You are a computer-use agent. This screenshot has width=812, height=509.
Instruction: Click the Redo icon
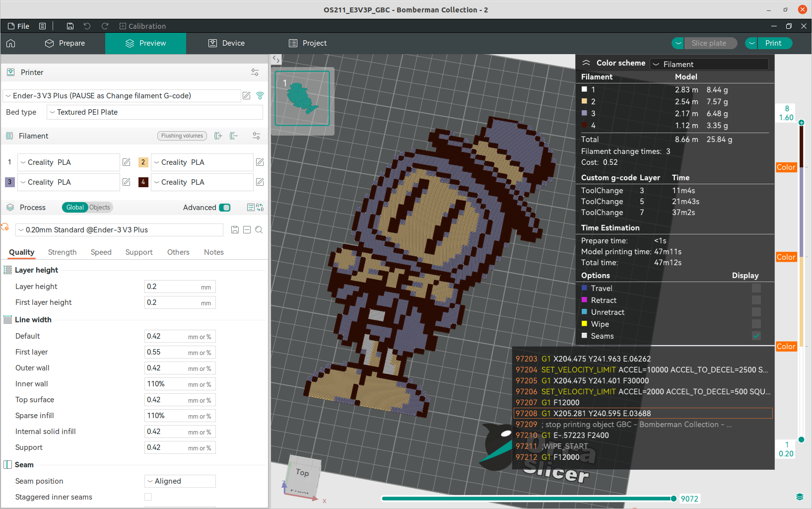(105, 26)
